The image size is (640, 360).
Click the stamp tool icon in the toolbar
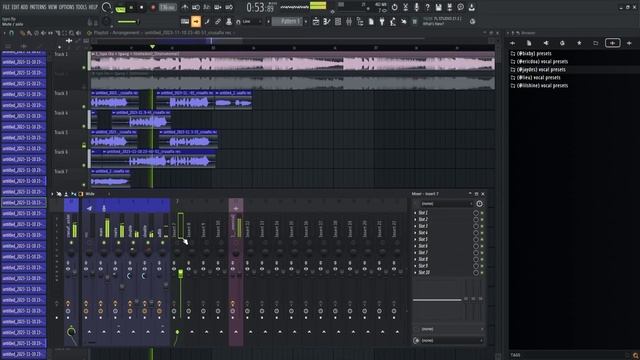click(x=229, y=22)
